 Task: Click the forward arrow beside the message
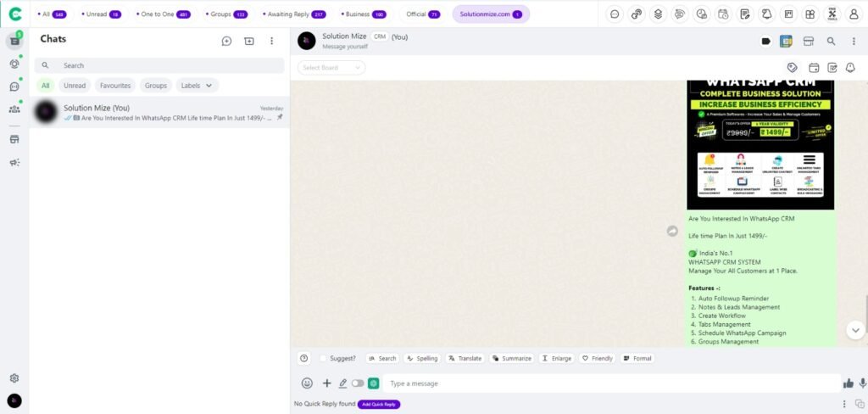click(672, 231)
